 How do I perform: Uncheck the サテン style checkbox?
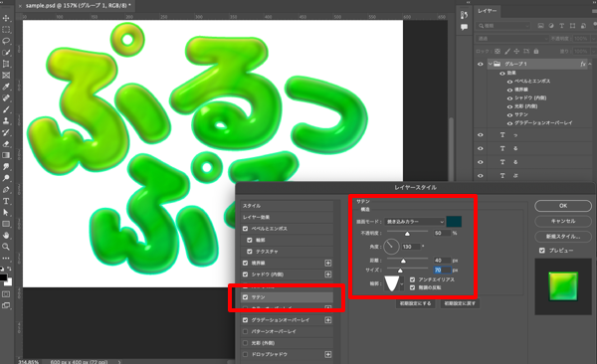[x=245, y=297]
